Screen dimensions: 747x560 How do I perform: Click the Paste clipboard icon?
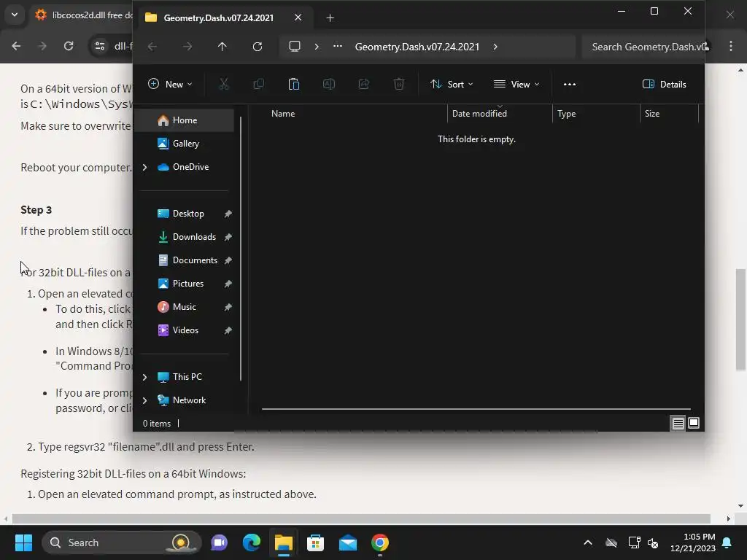[x=294, y=85]
